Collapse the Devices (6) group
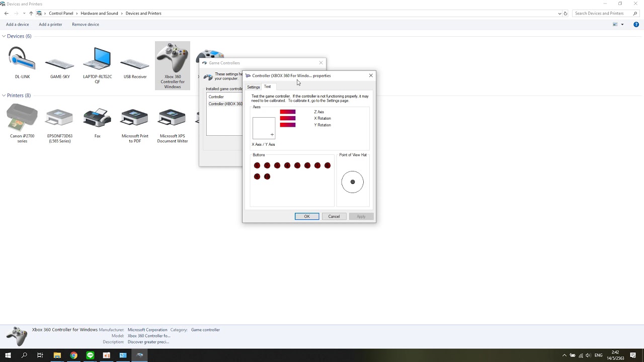The image size is (644, 362). [4, 36]
